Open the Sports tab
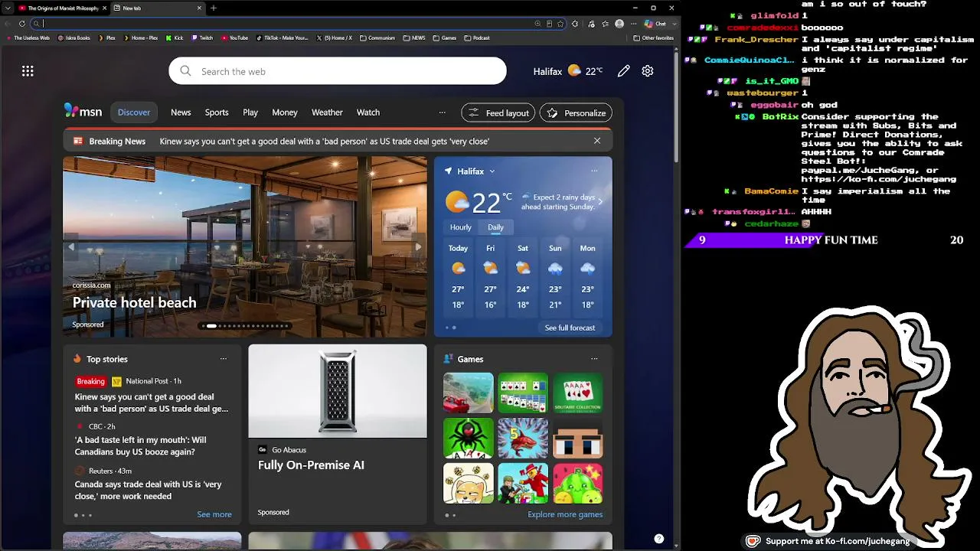Screen dimensions: 980x551 [x=217, y=112]
